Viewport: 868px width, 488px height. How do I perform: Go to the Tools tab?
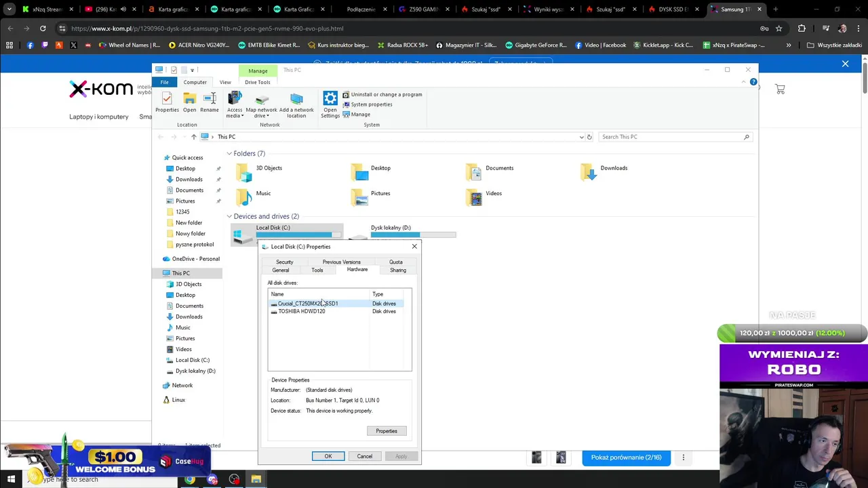pyautogui.click(x=317, y=270)
